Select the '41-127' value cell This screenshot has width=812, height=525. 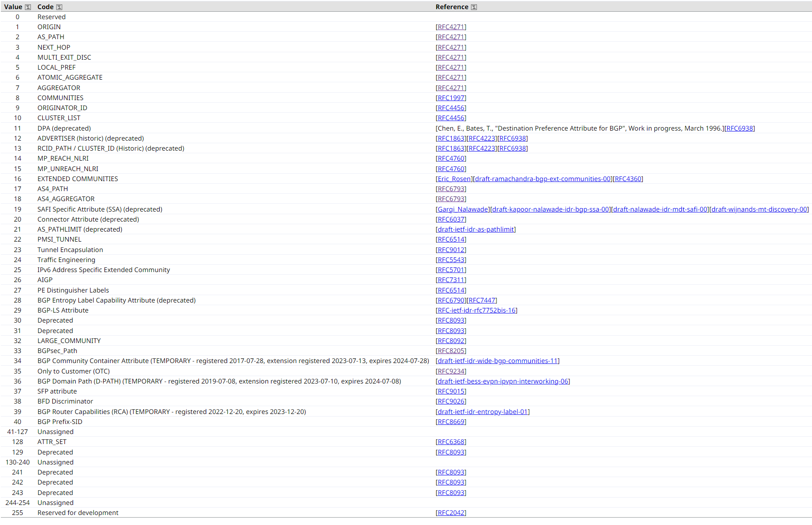(x=17, y=432)
